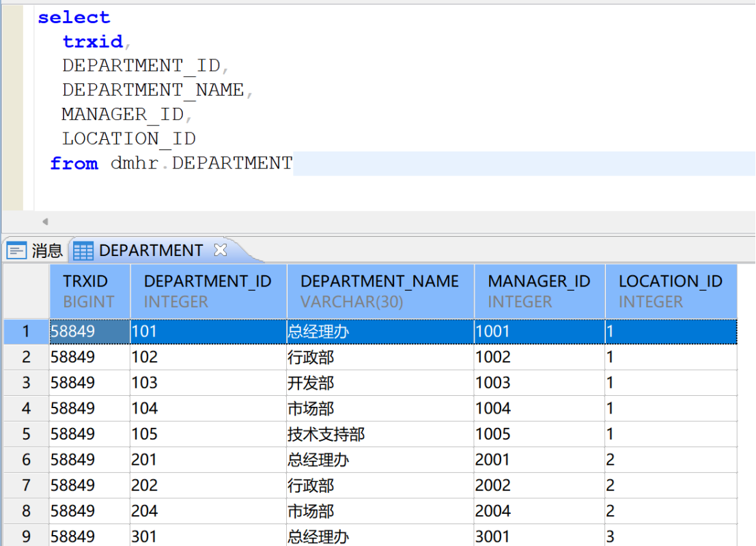Click cell with DEPARTMENT_ID 301

pos(208,536)
